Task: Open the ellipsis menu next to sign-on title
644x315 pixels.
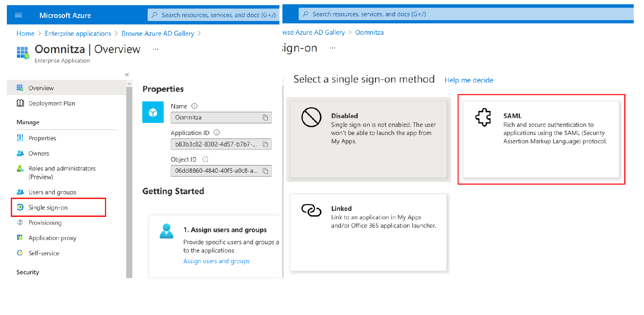Action: click(x=332, y=48)
